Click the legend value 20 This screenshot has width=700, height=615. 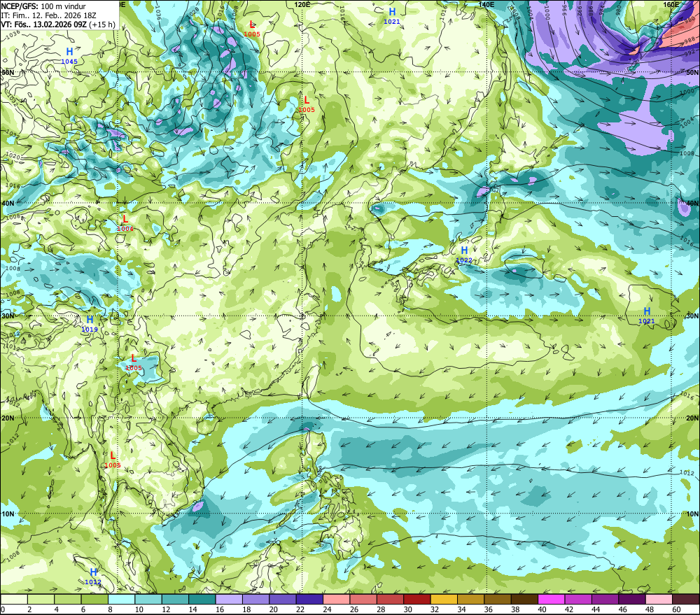(273, 609)
